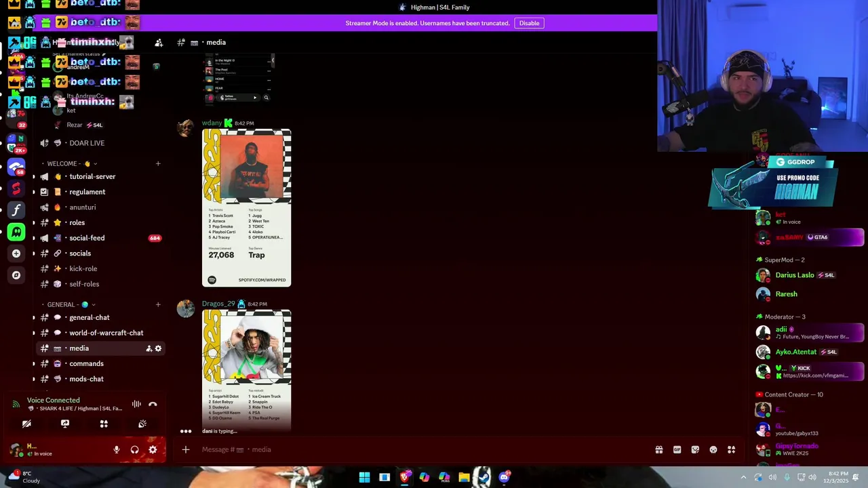The height and width of the screenshot is (488, 868).
Task: Open Ayko.Atentat in the member list
Action: coord(809,352)
